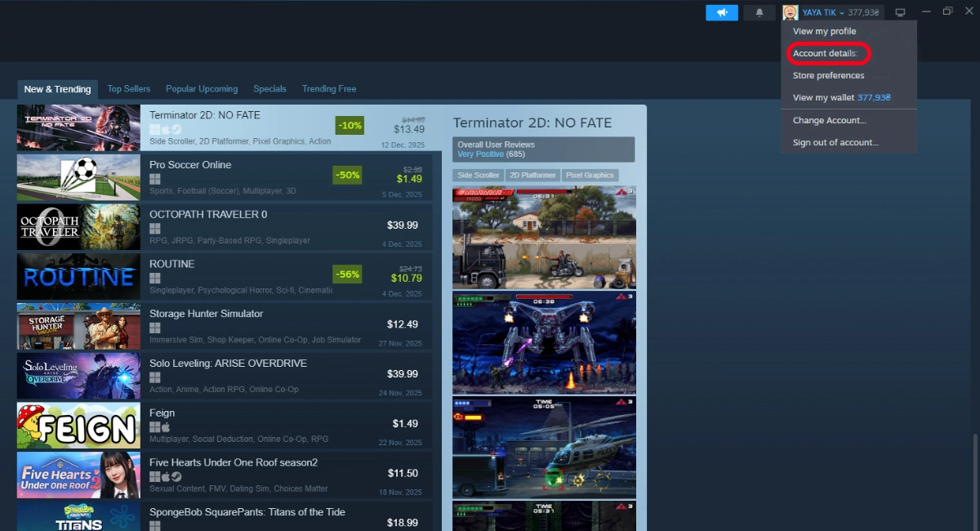Click Steam icon in Five Hearts row
The width and height of the screenshot is (980, 531).
[176, 477]
